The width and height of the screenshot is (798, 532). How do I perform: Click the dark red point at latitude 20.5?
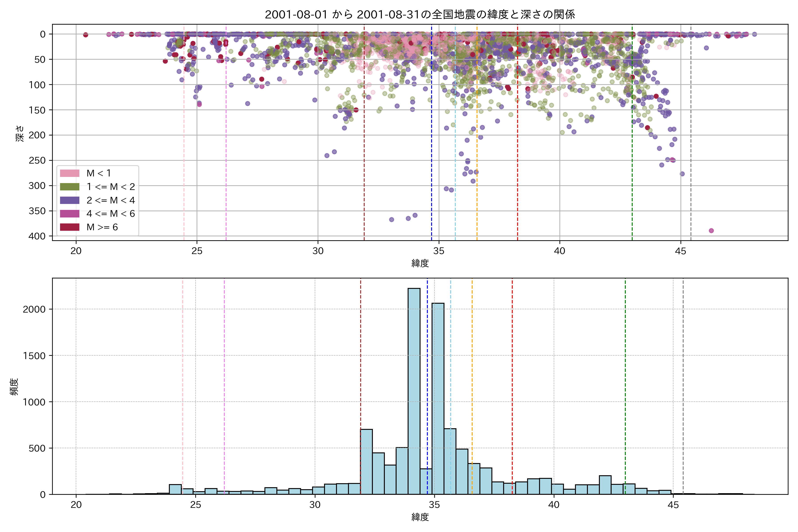(86, 35)
